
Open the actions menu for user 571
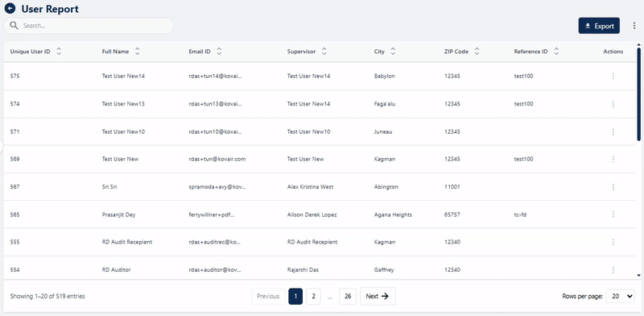(x=613, y=131)
